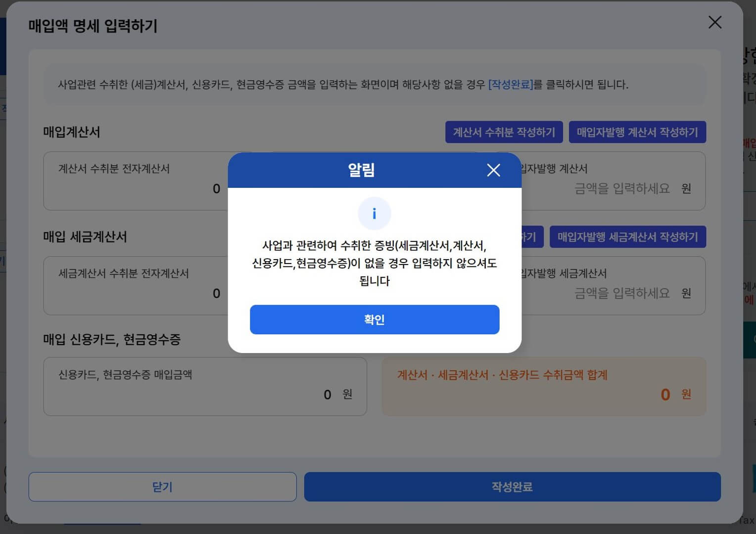Image resolution: width=756 pixels, height=534 pixels.
Task: Click the 닫기 button at the bottom
Action: (162, 487)
